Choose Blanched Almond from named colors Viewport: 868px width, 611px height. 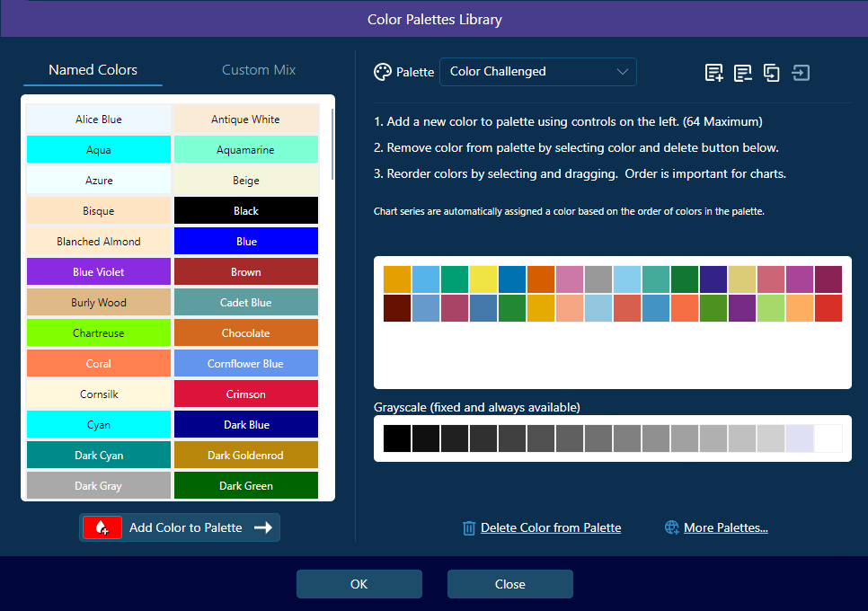[99, 242]
